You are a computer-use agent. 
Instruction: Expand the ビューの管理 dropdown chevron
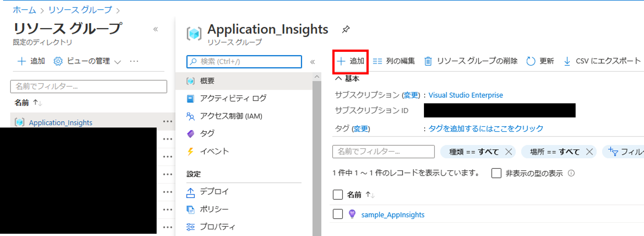118,62
